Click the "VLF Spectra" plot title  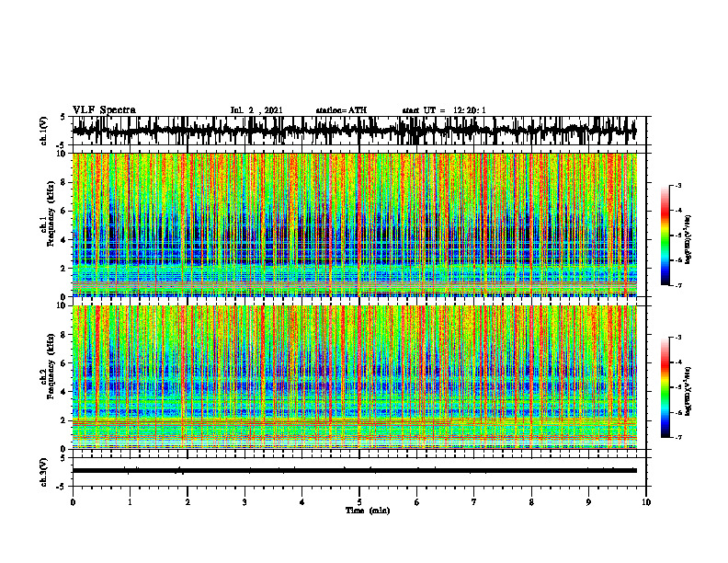pyautogui.click(x=104, y=109)
